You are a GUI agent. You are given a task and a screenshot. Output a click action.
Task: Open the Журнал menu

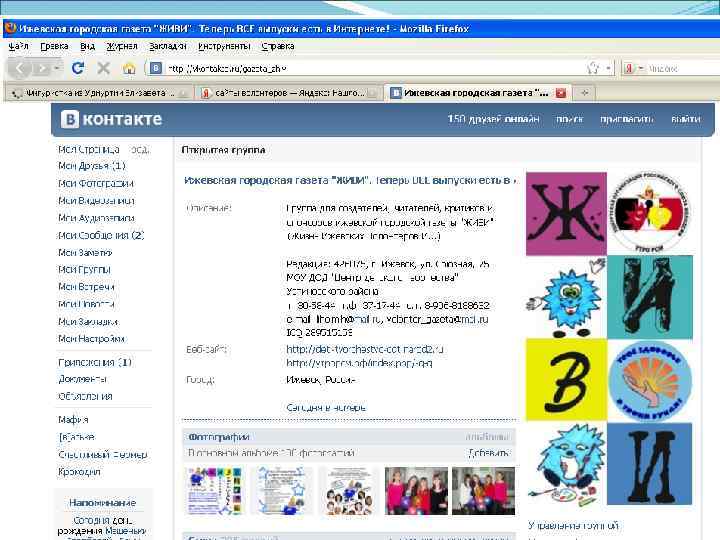[x=122, y=46]
